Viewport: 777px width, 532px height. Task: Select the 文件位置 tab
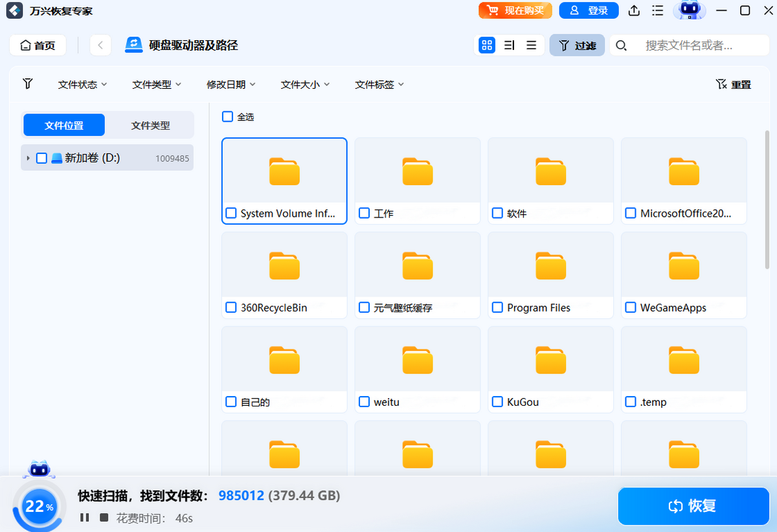pyautogui.click(x=64, y=126)
